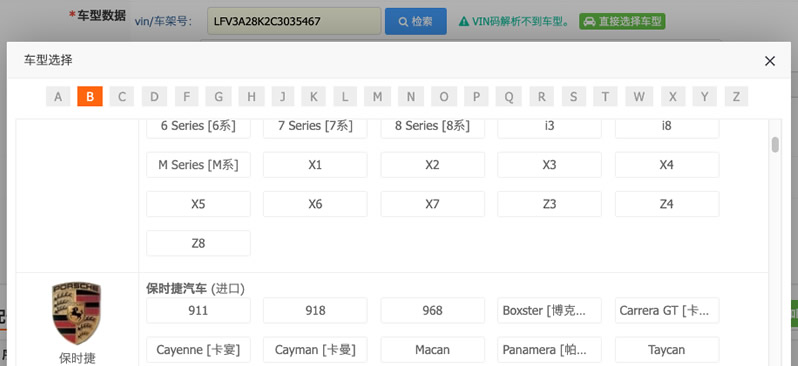
Task: Select the 7 Series [7系] option
Action: point(315,126)
